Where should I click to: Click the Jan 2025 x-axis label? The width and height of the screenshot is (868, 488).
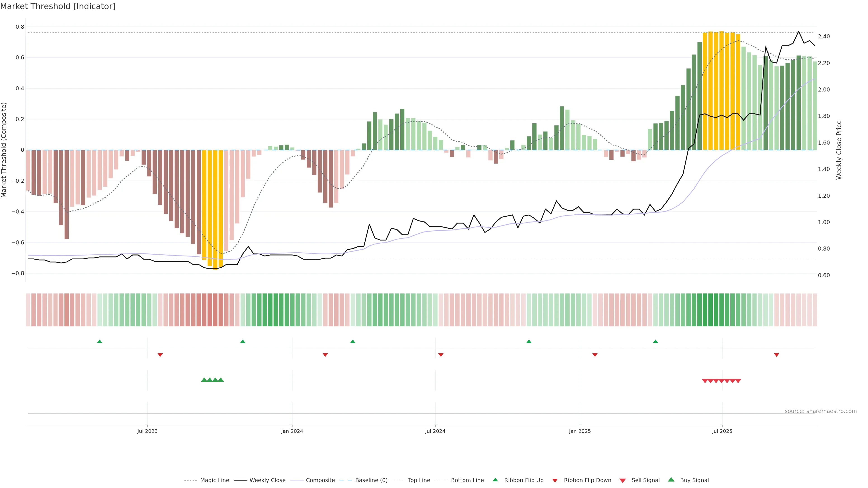580,431
